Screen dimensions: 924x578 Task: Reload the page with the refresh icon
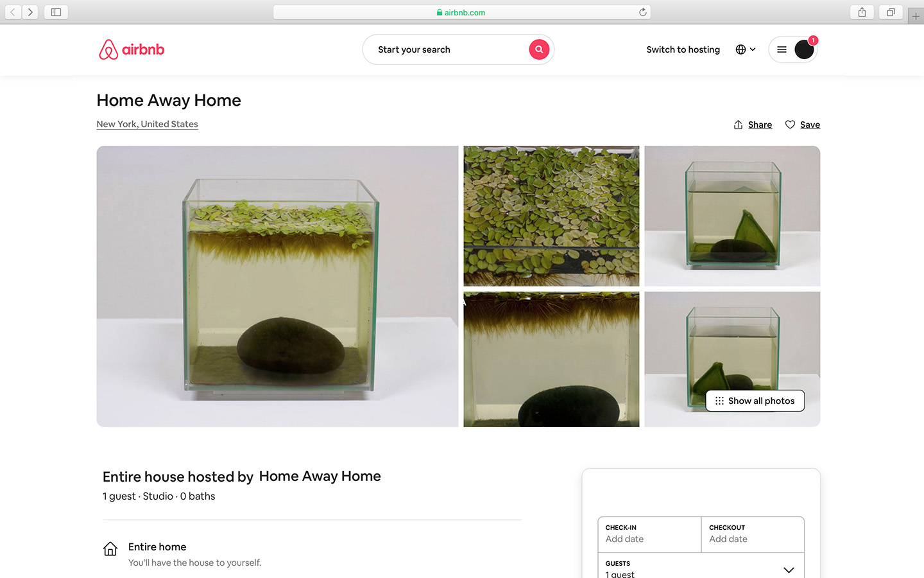(x=642, y=12)
